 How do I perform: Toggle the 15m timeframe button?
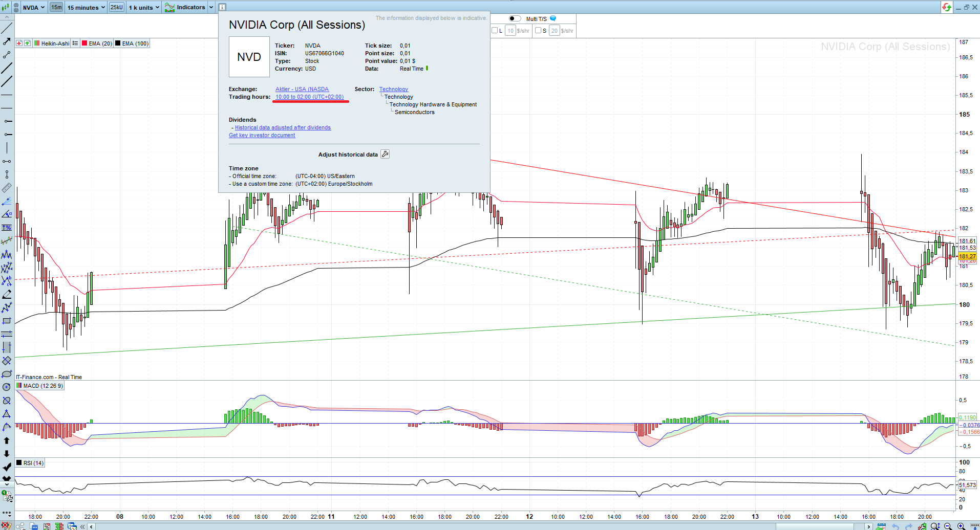[56, 7]
